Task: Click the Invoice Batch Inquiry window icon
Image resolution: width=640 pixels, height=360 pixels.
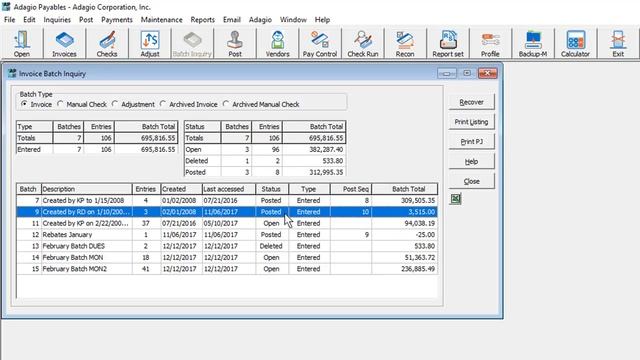Action: pos(12,73)
